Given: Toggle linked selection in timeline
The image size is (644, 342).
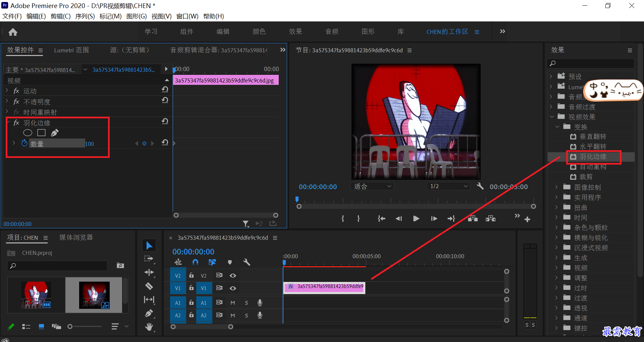Looking at the screenshot, I should pos(212,262).
